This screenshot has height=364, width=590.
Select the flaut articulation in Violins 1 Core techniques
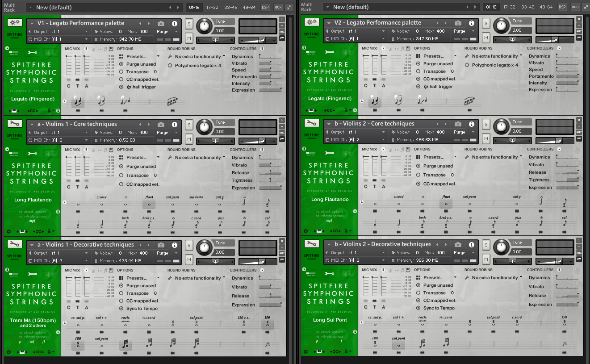click(x=149, y=204)
